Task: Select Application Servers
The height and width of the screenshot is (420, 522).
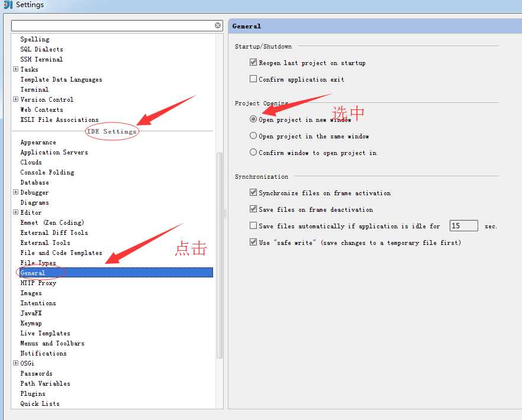Action: click(54, 152)
